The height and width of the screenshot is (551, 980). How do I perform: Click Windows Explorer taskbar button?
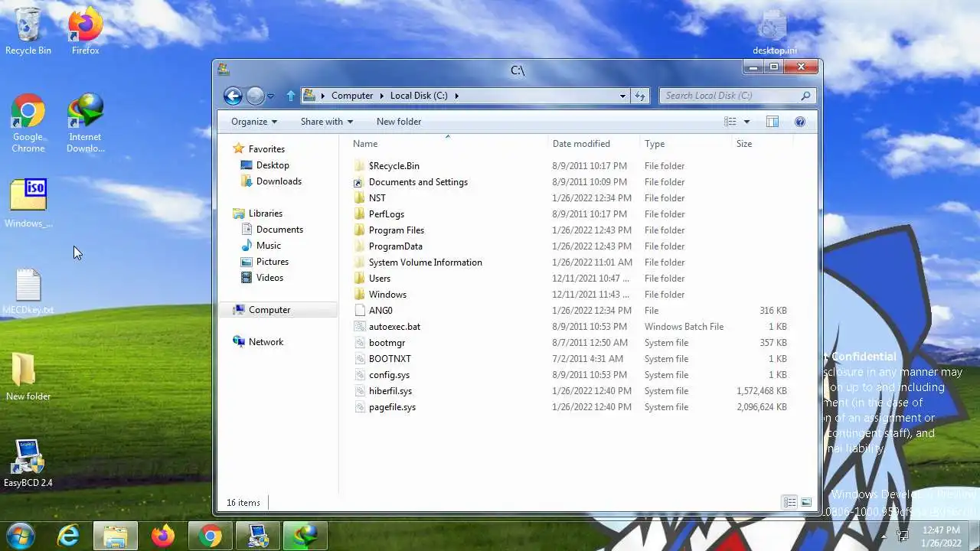[116, 536]
